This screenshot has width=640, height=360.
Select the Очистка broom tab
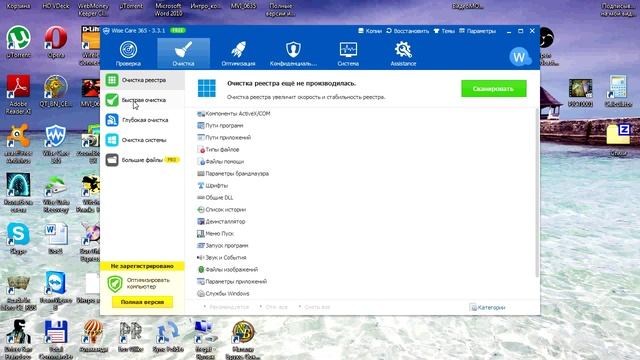(183, 53)
